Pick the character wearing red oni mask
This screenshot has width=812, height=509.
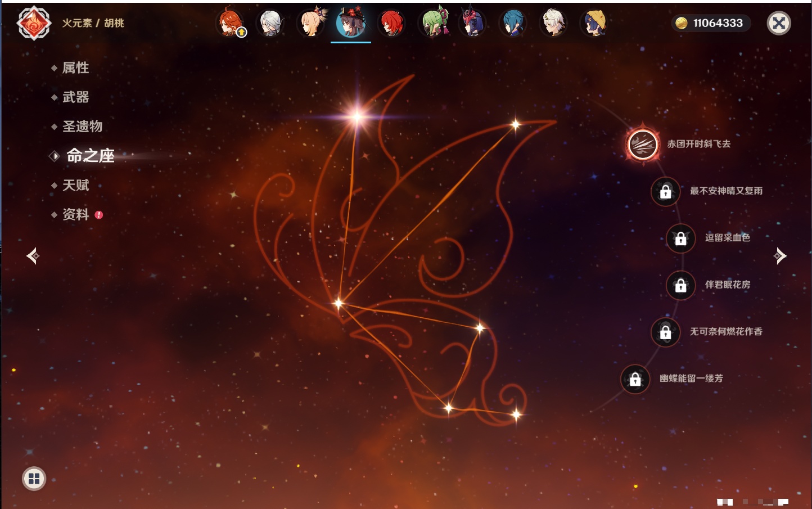[472, 24]
